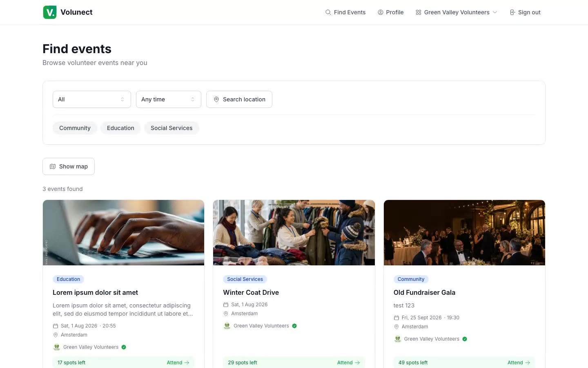Image resolution: width=588 pixels, height=368 pixels.
Task: Click verified badge on Old Fundraiser Gala card
Action: [465, 339]
